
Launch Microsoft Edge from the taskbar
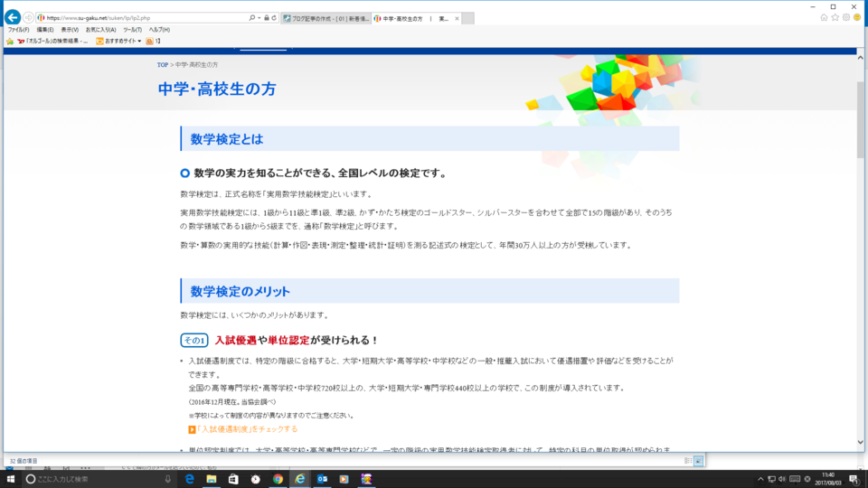point(189,479)
